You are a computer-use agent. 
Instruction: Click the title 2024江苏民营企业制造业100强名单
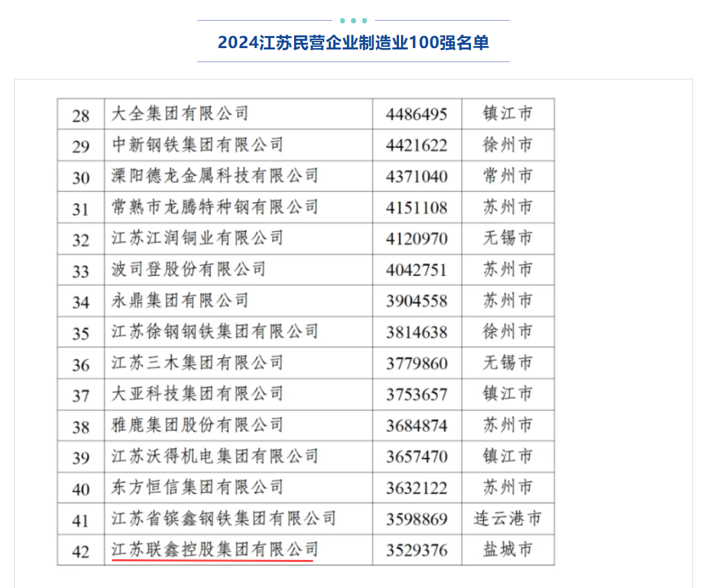tap(353, 43)
